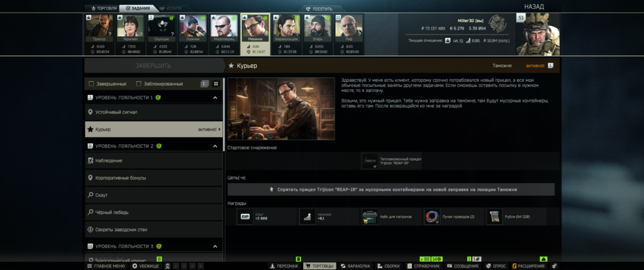Viewport: 644px width, 270px height.
Task: Open СООБЩЕНИЯ messages
Action: [x=464, y=266]
